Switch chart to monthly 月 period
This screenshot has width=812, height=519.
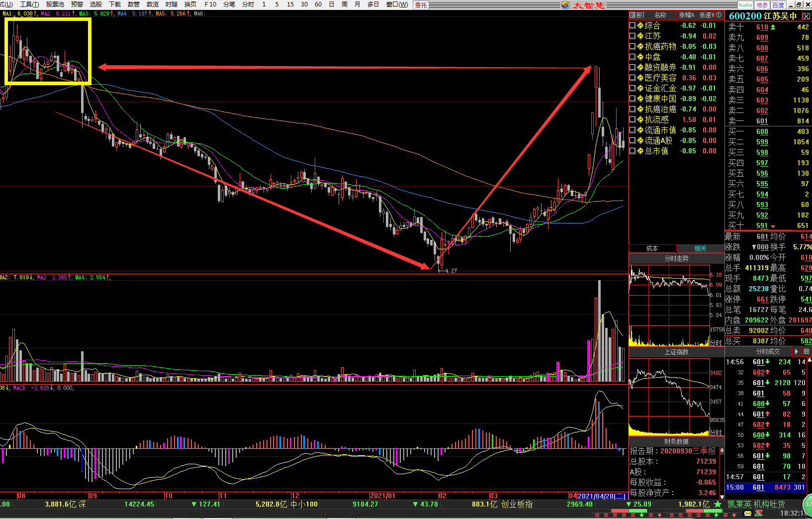pos(358,4)
